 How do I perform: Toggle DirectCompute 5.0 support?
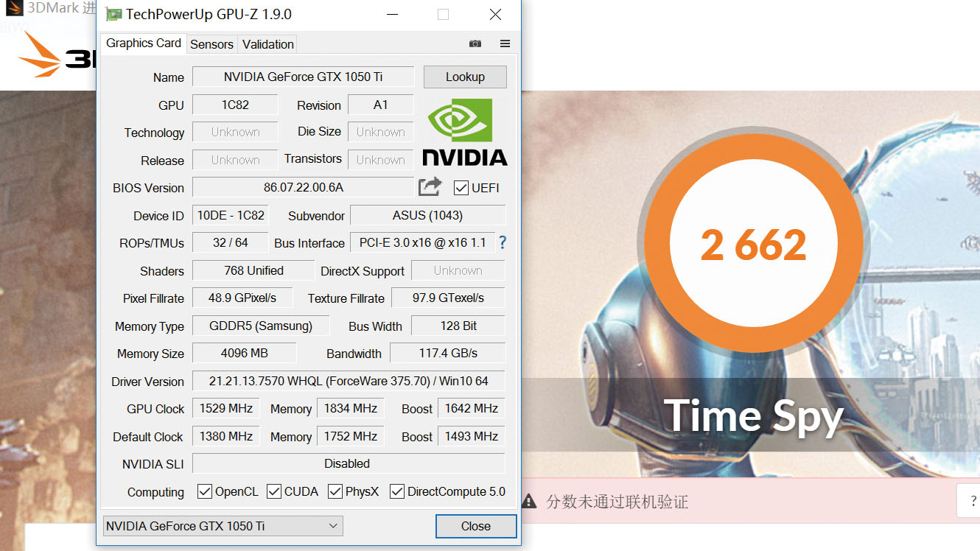pos(398,491)
